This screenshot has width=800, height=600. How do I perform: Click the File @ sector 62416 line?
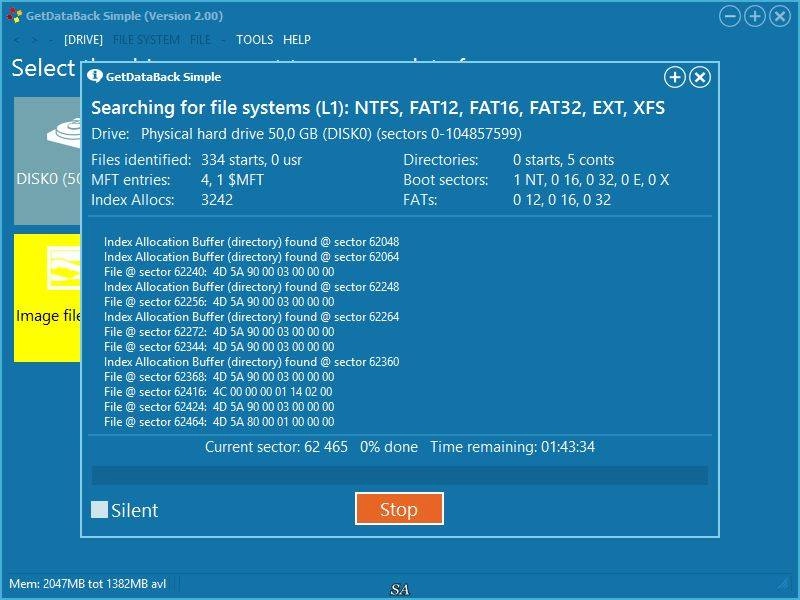coord(218,392)
